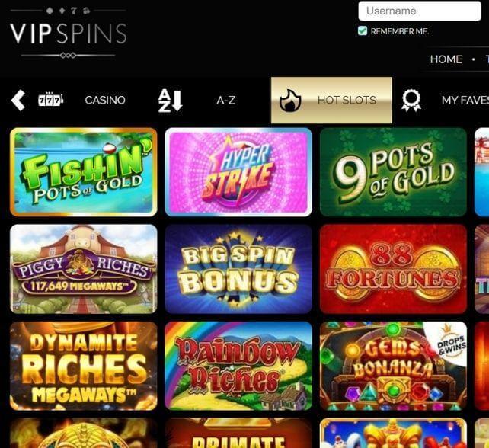Open the 9 Pots of Gold game
489x448 pixels.
coord(393,172)
